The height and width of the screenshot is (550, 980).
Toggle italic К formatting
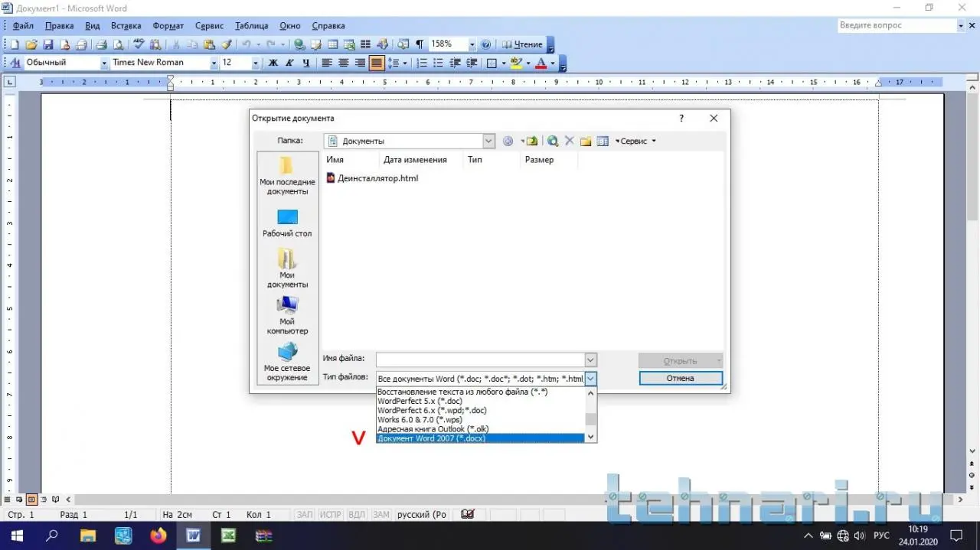point(290,63)
